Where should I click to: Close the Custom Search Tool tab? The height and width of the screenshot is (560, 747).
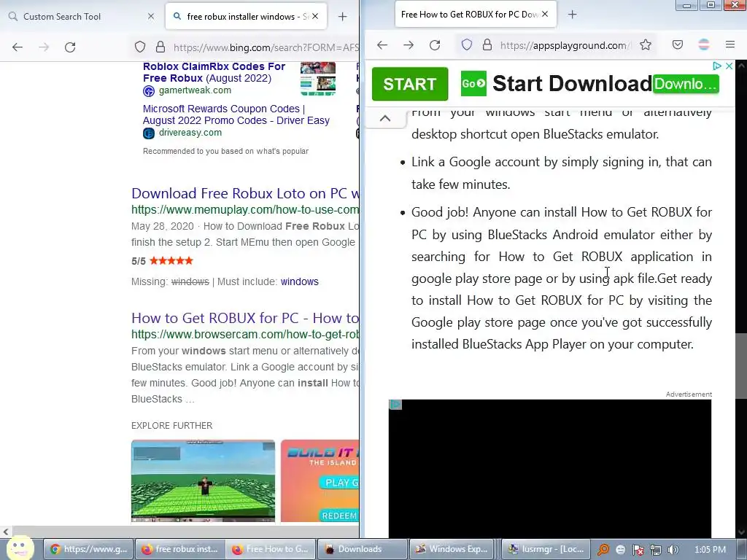pos(151,16)
